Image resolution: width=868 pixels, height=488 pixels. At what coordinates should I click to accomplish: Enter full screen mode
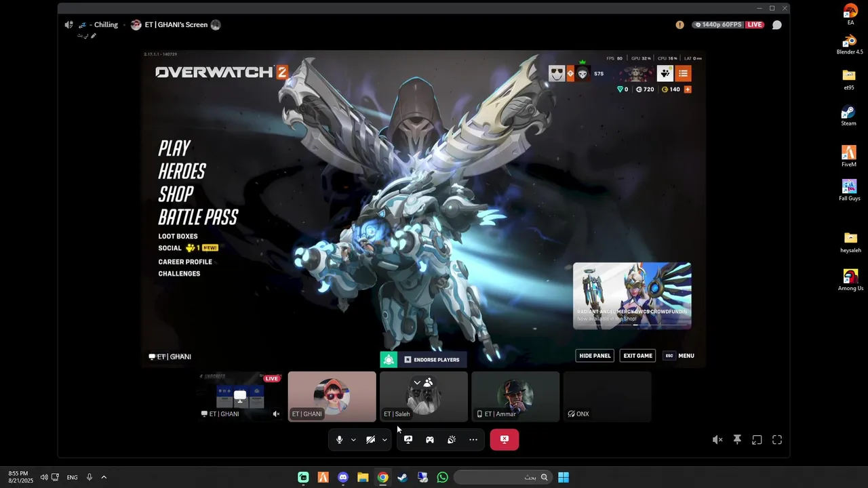(x=777, y=440)
